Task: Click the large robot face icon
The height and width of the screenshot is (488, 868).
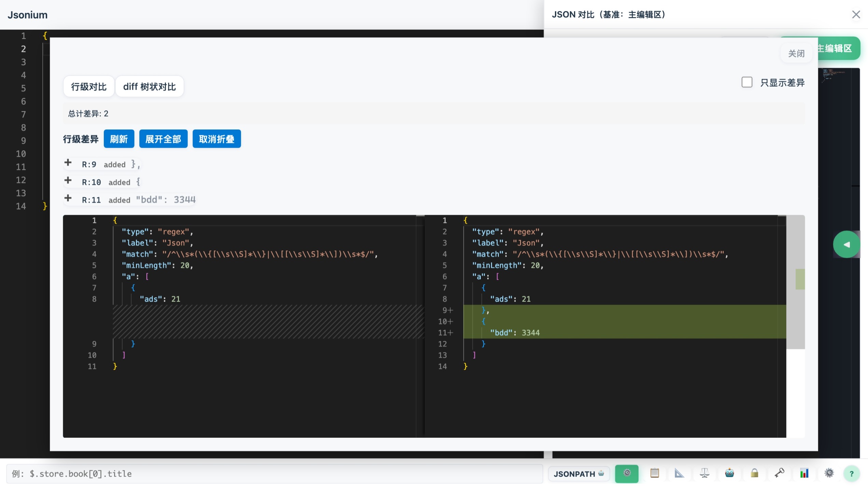Action: [x=729, y=473]
